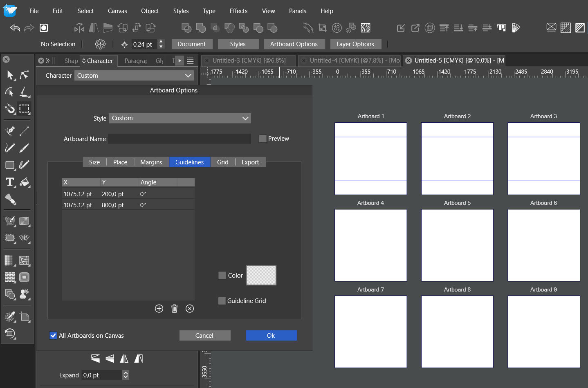Select the Text tool in toolbox
Viewport: 588px width, 388px height.
coord(10,182)
